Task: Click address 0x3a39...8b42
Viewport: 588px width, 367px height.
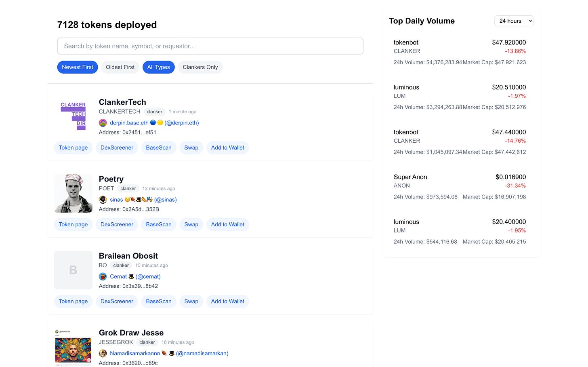Action: click(x=140, y=286)
